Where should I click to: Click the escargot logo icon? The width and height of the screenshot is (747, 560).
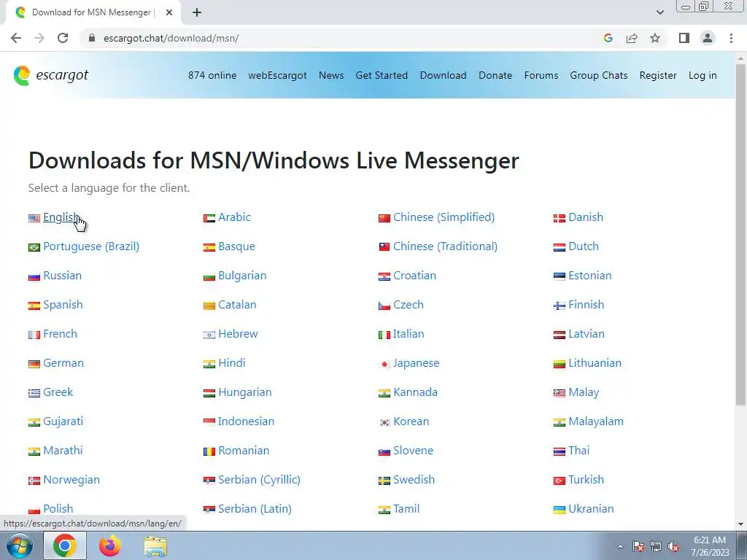tap(22, 76)
